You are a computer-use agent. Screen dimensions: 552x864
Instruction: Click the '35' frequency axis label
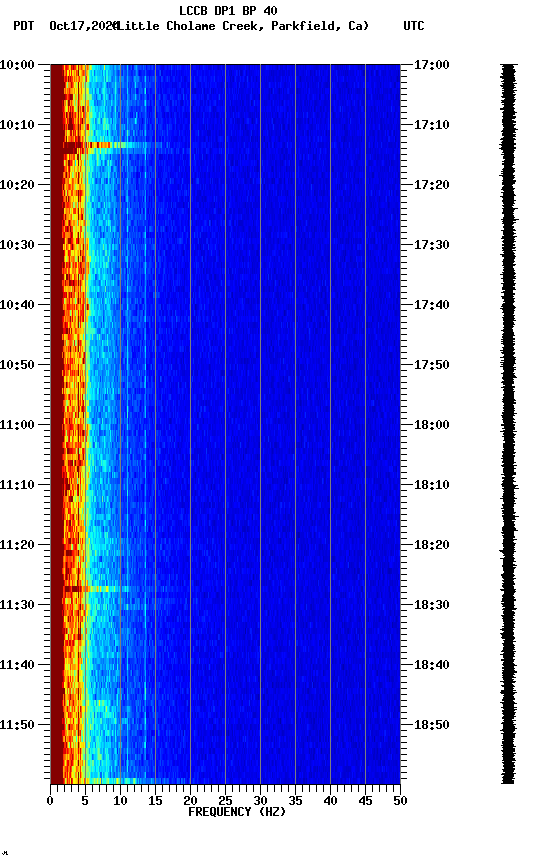click(x=295, y=802)
